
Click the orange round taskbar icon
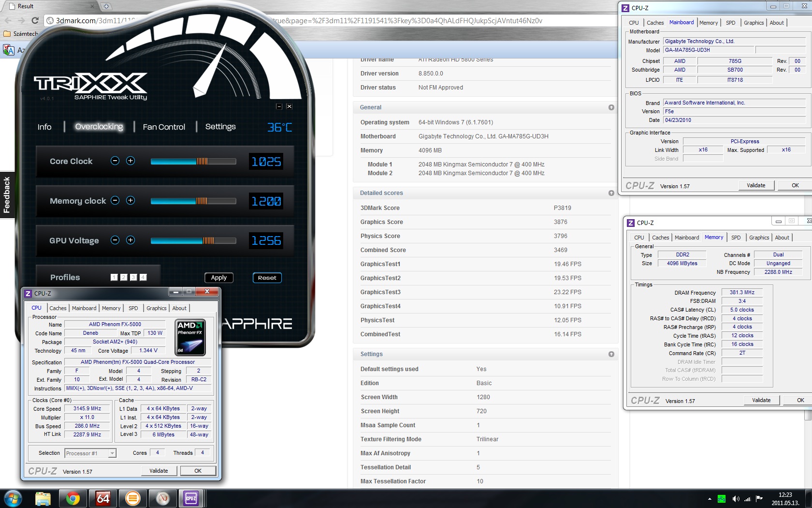(133, 498)
